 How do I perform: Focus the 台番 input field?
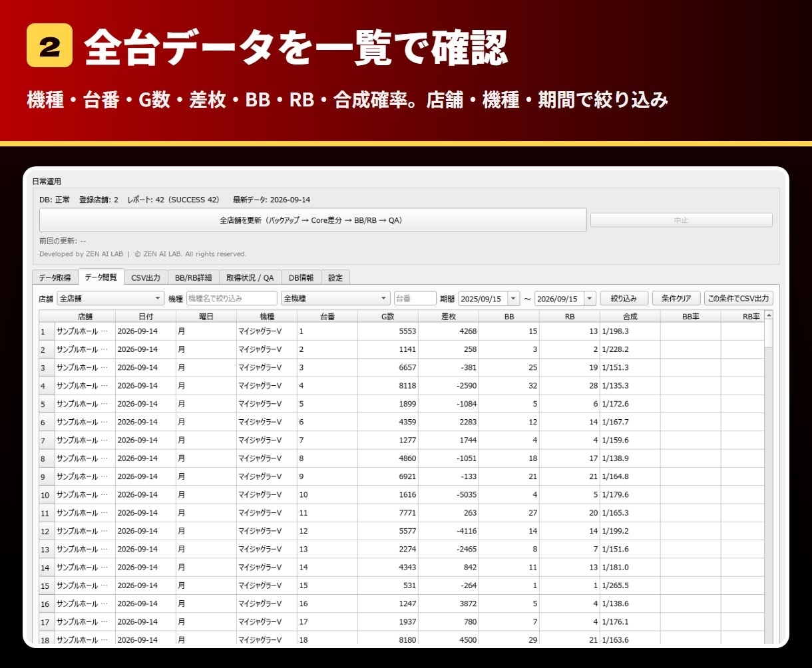point(415,299)
